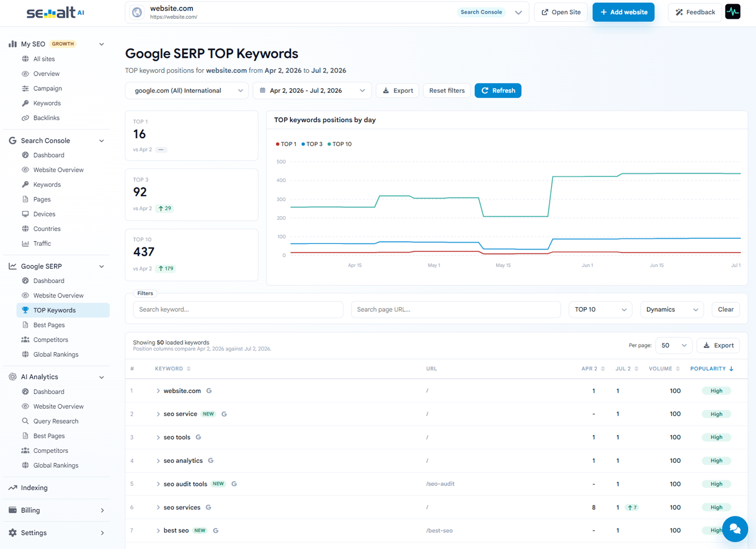Focus the Search page URL input field
Viewport: 756px width, 549px height.
point(456,309)
